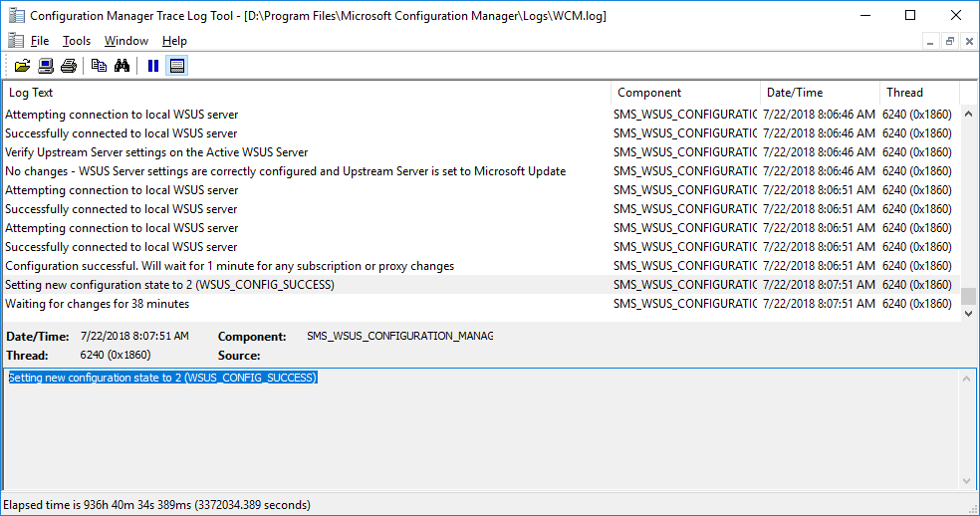980x516 pixels.
Task: Click the log list scroll up arrow
Action: tap(968, 114)
